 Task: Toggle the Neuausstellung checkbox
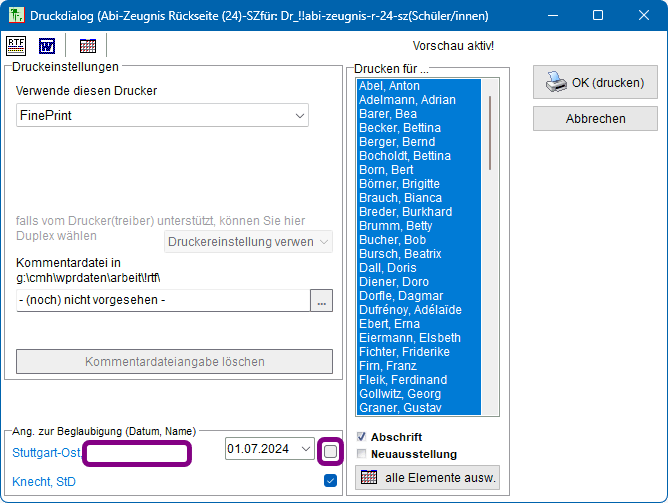point(361,453)
